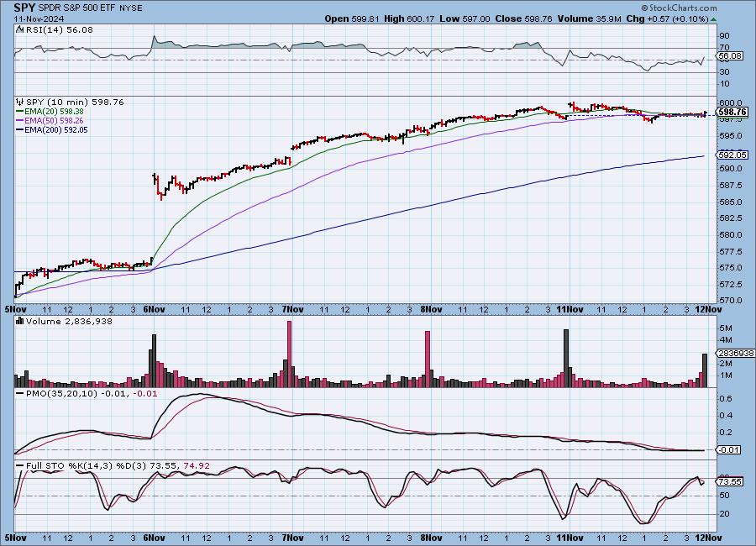Click 12Nov on the bottom stochastic time axis
The height and width of the screenshot is (546, 756).
coord(708,538)
